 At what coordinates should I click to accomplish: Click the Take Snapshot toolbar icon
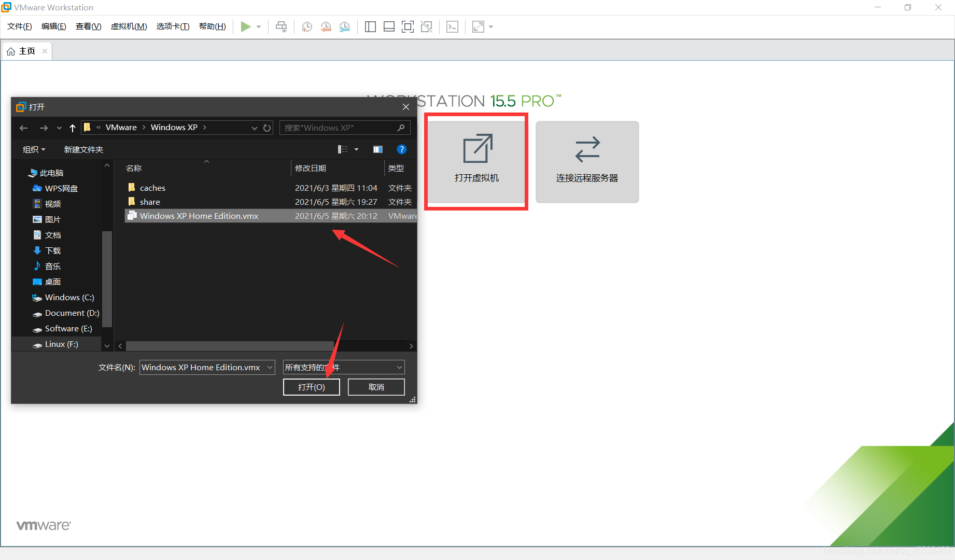[307, 26]
